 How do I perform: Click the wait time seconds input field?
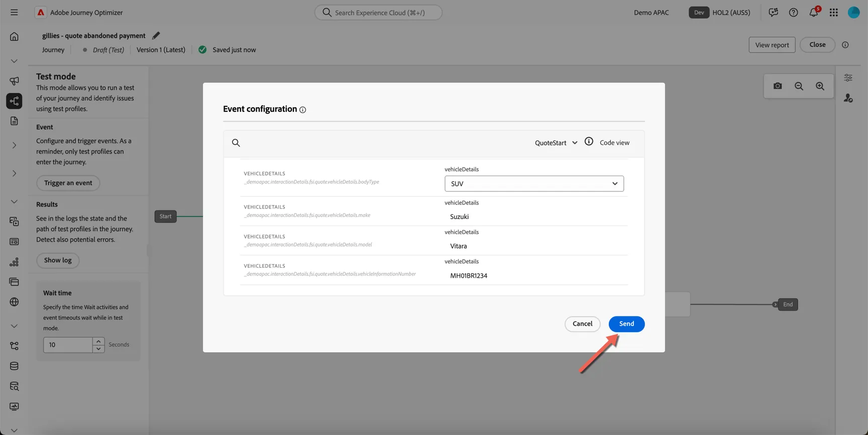pyautogui.click(x=68, y=345)
